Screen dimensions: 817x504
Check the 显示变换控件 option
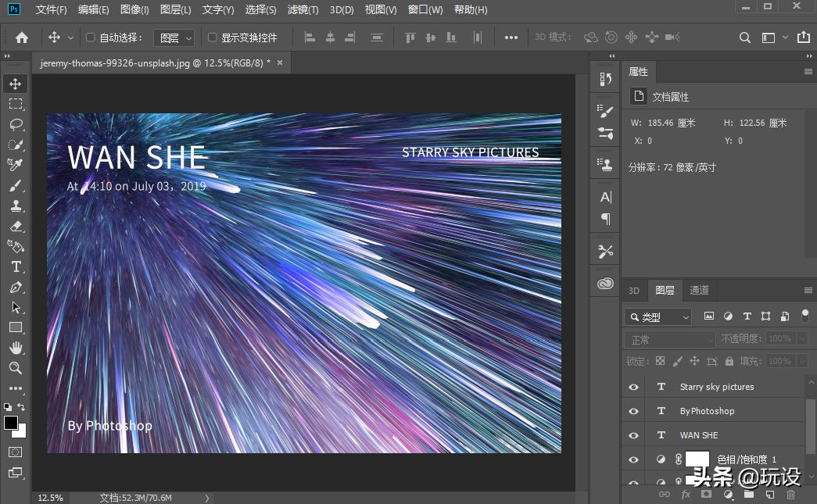click(212, 38)
